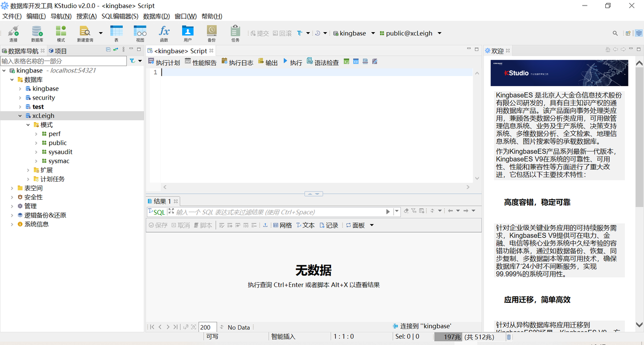Toggle the 记录 view mode

pyautogui.click(x=329, y=225)
